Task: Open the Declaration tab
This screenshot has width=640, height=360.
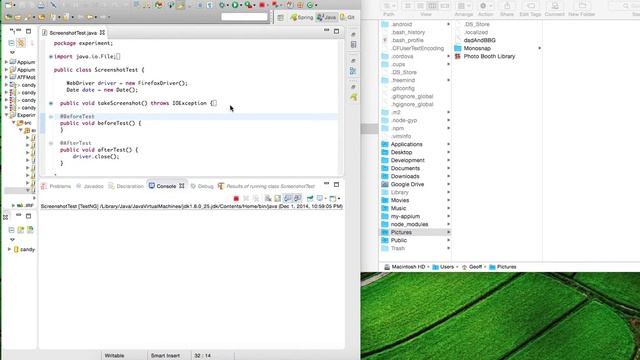Action: click(x=126, y=186)
